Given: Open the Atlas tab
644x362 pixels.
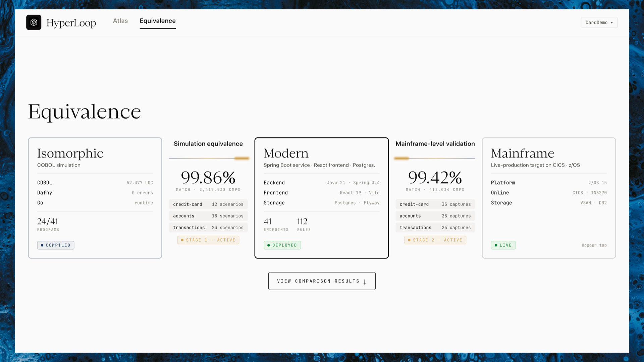Looking at the screenshot, I should (120, 21).
